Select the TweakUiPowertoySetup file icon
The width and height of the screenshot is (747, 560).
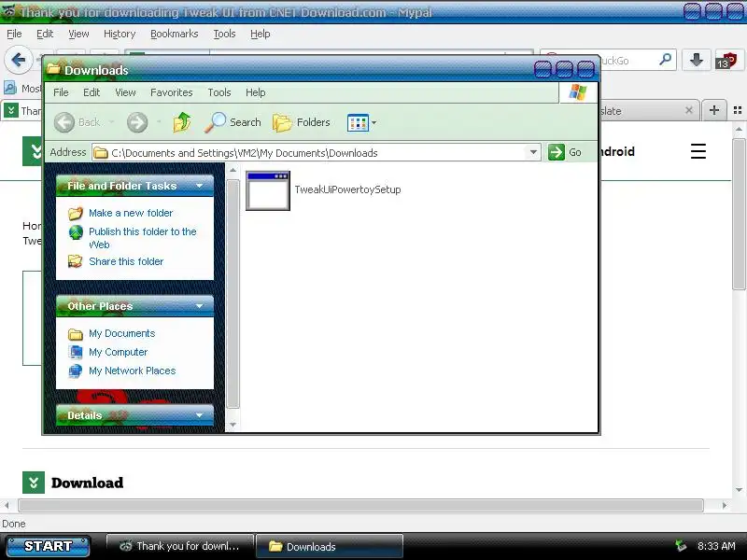click(x=268, y=190)
